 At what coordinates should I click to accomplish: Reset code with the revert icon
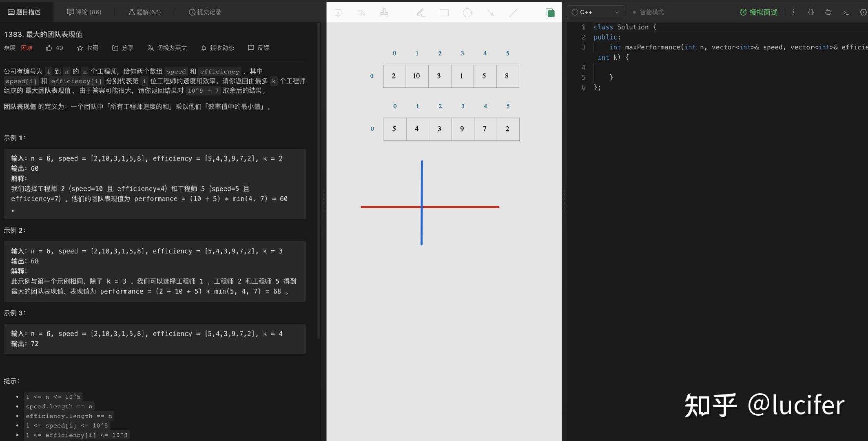click(828, 12)
